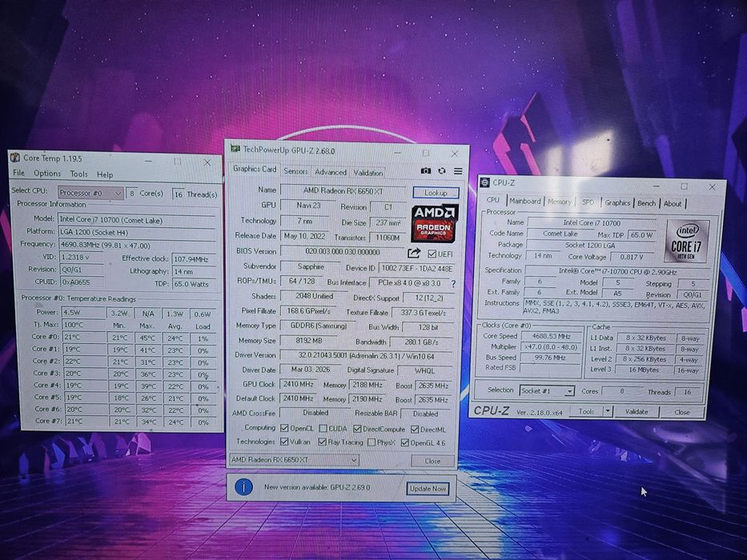Switch to CPU-Z Memory tab
This screenshot has height=560, width=747.
coord(560,202)
